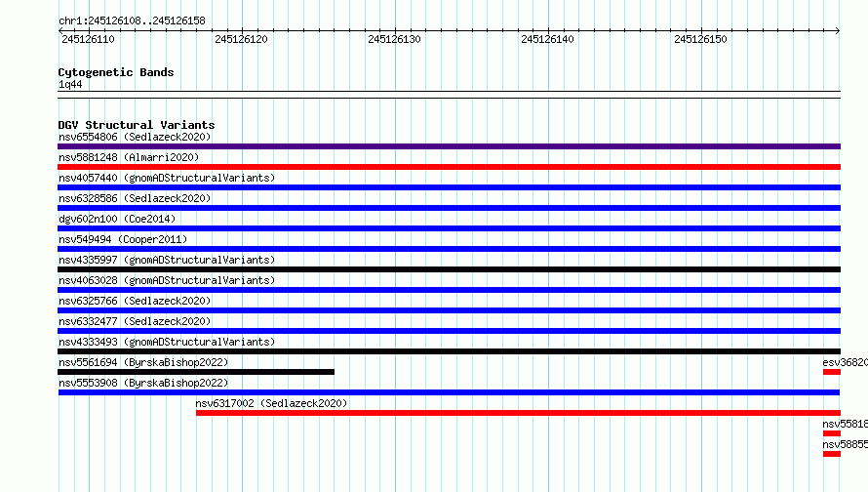Click the Cytogenetic Bands track title
Screen dimensions: 868x492
[x=116, y=72]
